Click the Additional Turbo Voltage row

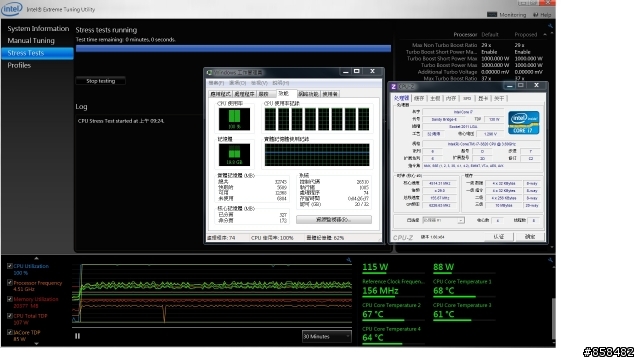tap(474, 72)
